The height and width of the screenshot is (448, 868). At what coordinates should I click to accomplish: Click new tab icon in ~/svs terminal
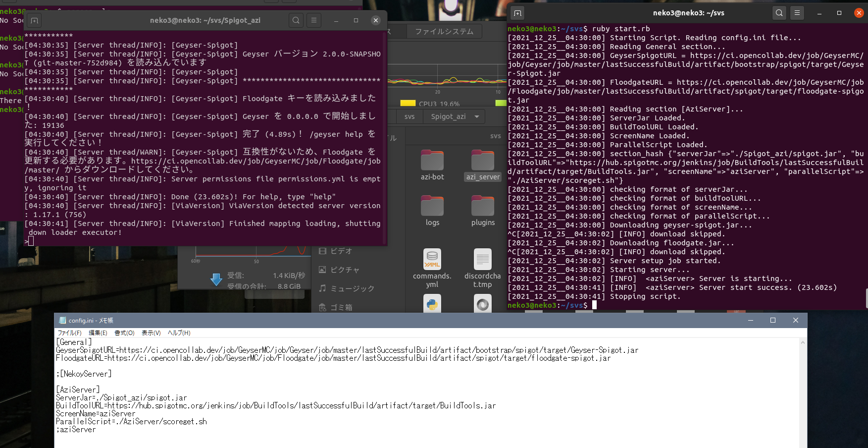[517, 13]
